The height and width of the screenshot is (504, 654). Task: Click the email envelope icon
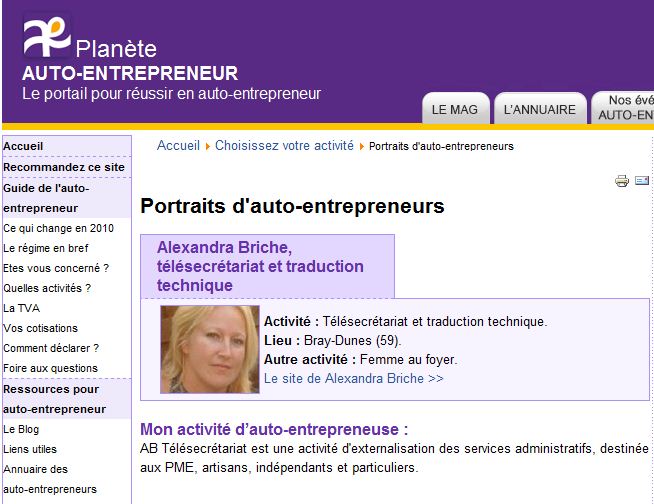(642, 181)
